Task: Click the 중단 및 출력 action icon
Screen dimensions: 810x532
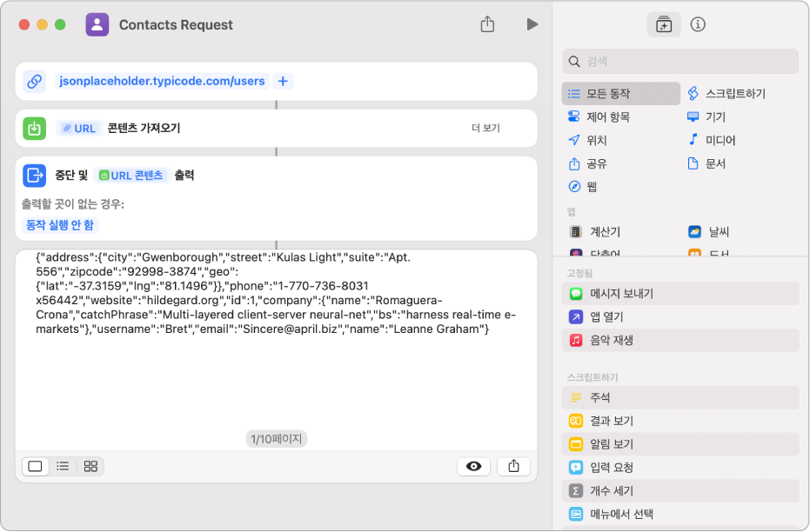Action: [35, 176]
